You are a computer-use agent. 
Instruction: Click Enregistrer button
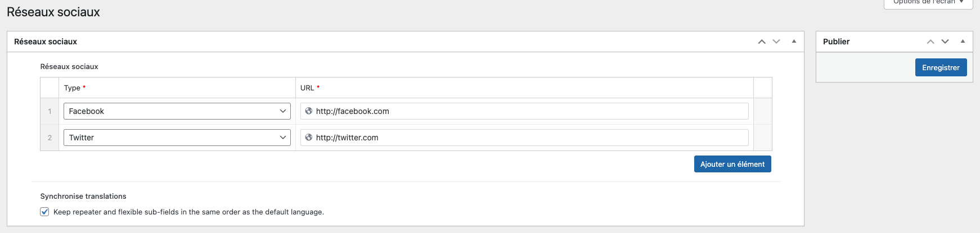[941, 67]
